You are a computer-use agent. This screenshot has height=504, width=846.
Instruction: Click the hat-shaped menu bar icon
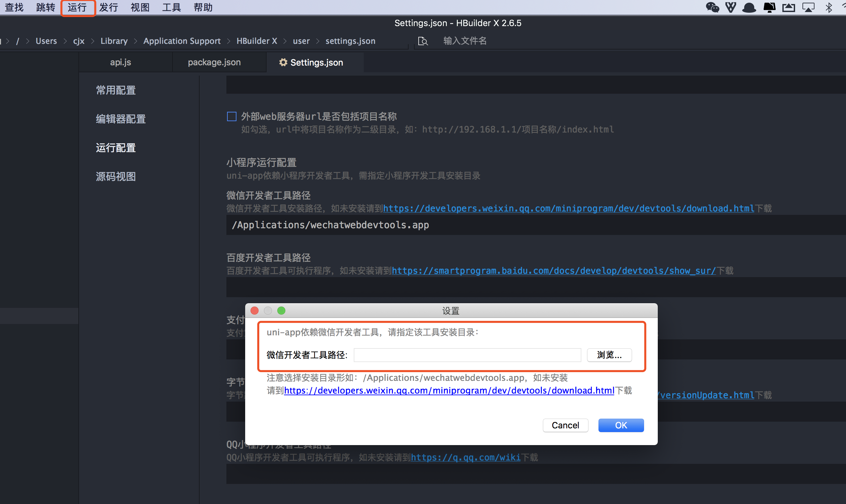(749, 7)
